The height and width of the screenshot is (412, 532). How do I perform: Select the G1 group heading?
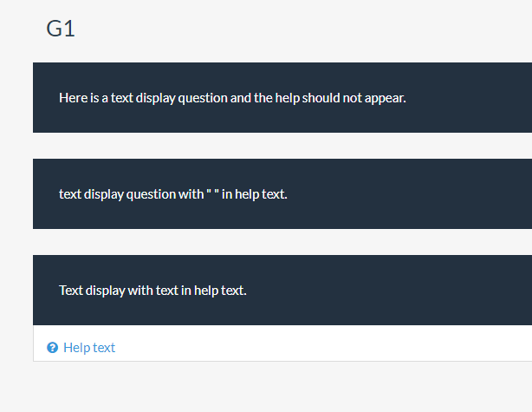61,29
